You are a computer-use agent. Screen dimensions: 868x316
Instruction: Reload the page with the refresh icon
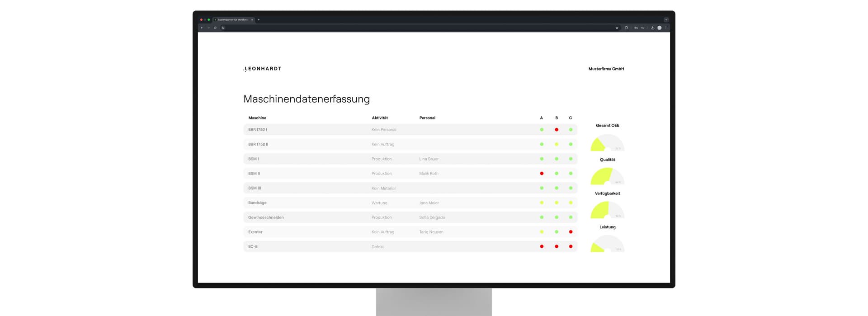point(215,28)
